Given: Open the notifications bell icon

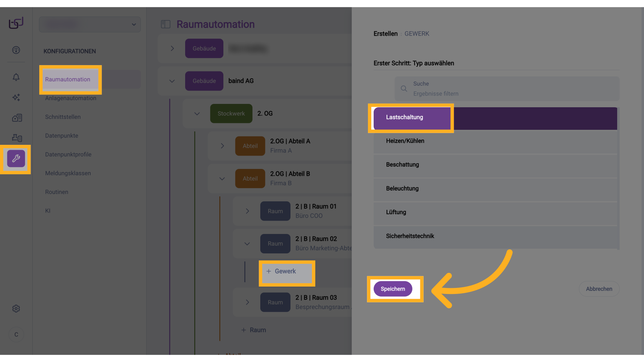Looking at the screenshot, I should pos(16,77).
